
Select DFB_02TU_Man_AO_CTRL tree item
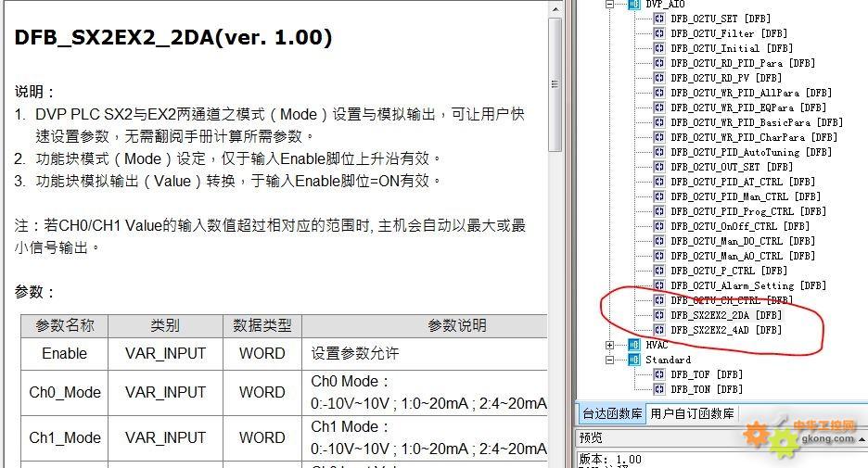(x=743, y=256)
